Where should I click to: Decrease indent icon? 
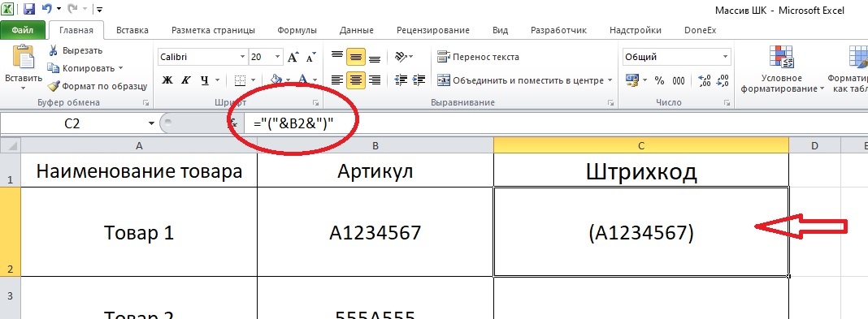click(x=401, y=80)
